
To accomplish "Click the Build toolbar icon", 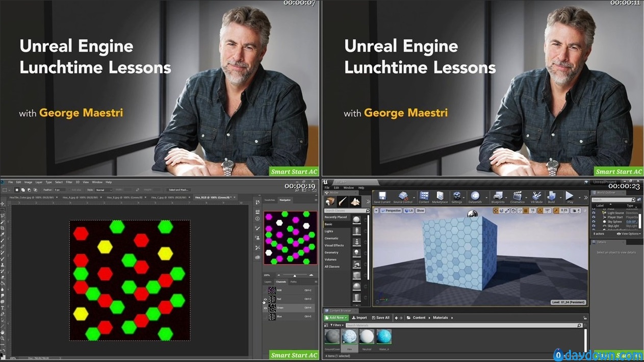I will (551, 198).
